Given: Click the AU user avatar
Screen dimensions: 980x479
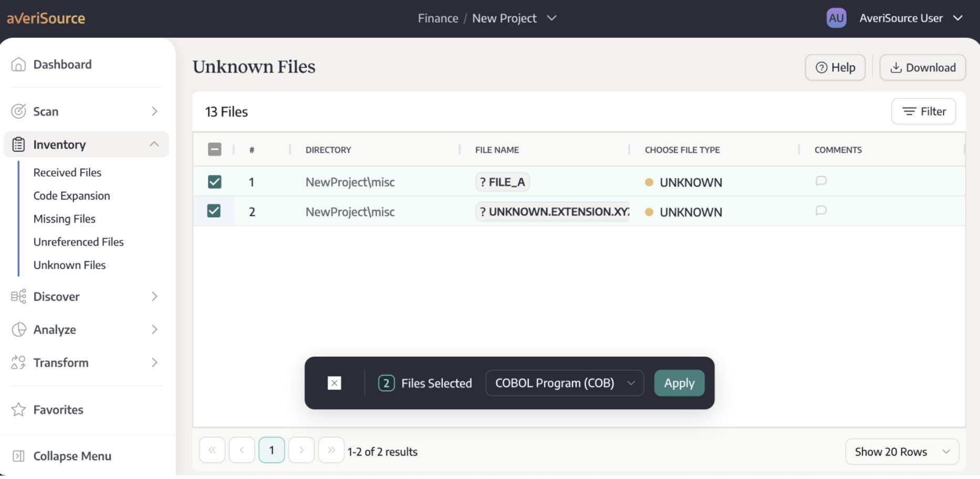Looking at the screenshot, I should click(836, 18).
